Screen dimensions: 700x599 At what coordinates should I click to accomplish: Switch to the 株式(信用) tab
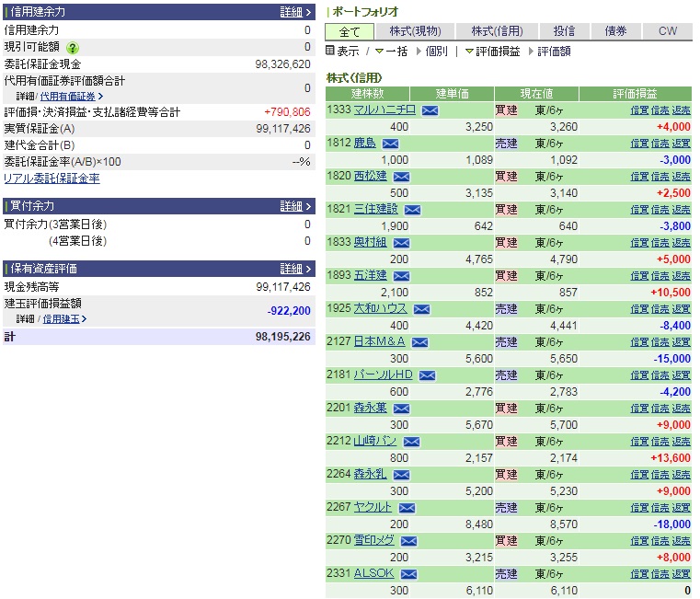[497, 31]
